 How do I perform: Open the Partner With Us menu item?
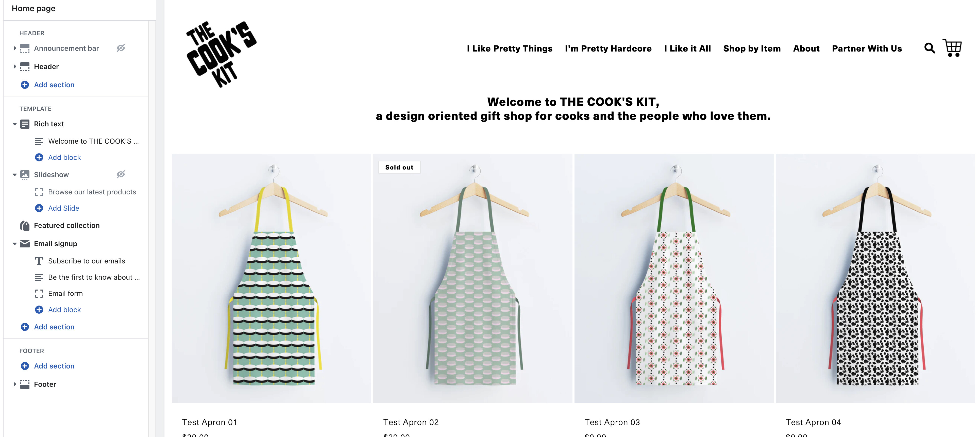tap(867, 49)
